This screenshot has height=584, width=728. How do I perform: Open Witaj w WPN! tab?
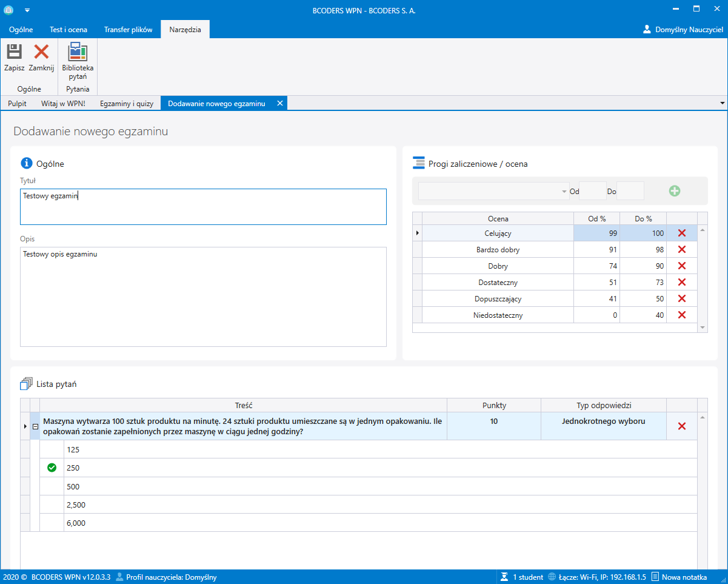63,104
